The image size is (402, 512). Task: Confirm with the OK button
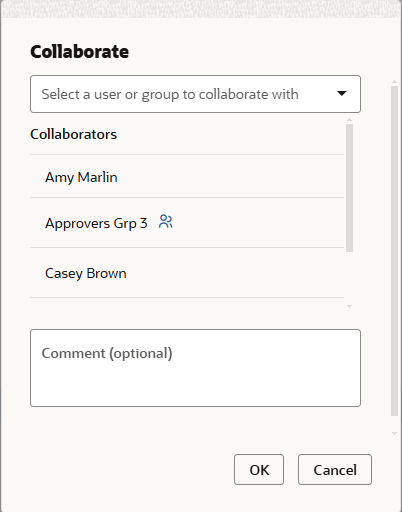pos(259,470)
